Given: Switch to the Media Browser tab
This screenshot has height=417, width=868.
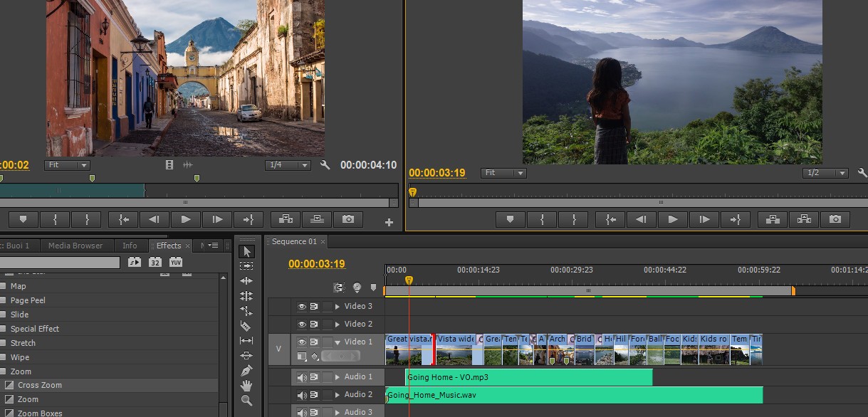Looking at the screenshot, I should click(x=75, y=246).
